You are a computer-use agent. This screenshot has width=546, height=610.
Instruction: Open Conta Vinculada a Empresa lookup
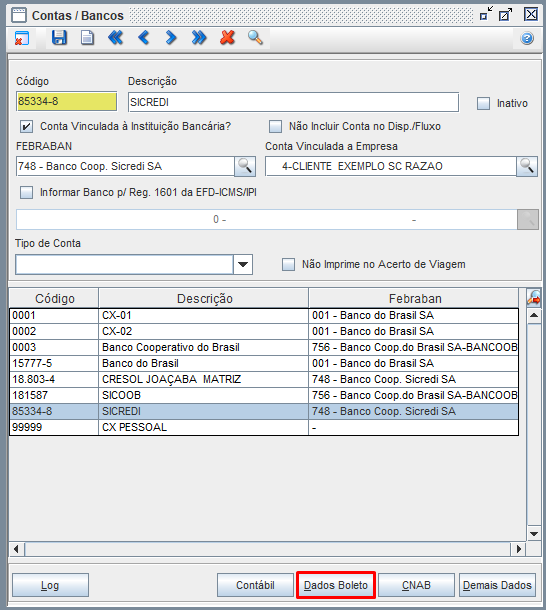[527, 166]
